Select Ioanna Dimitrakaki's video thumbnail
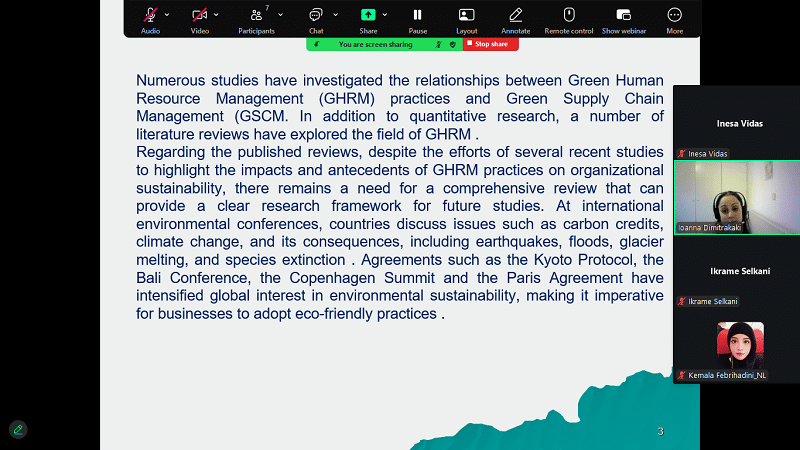800x450 pixels. [x=736, y=197]
